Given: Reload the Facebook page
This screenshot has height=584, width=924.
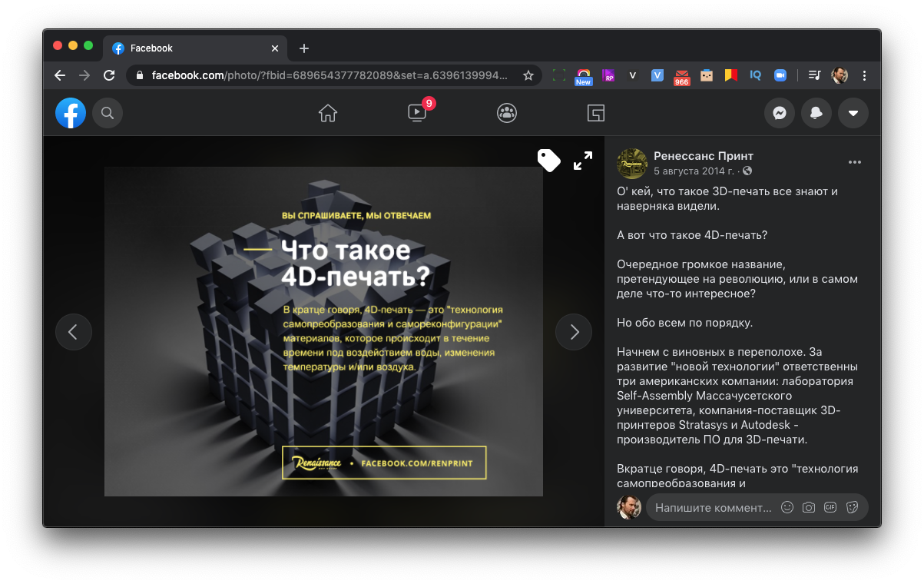Looking at the screenshot, I should pyautogui.click(x=109, y=75).
